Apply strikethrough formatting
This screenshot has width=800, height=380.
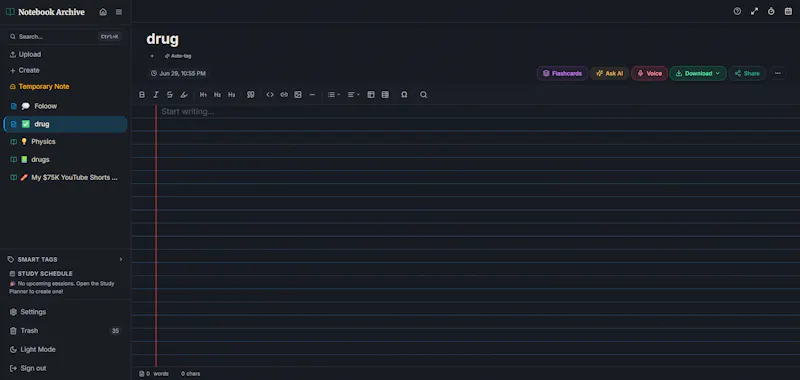click(170, 95)
